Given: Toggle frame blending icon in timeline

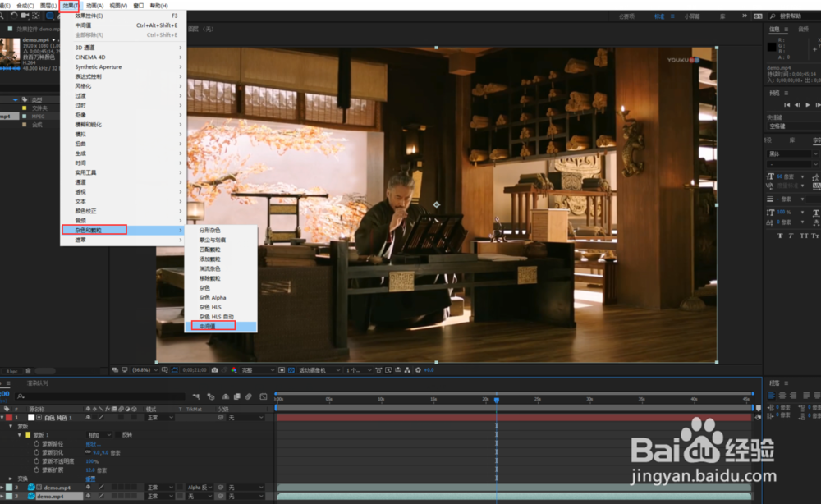Looking at the screenshot, I should [x=237, y=396].
